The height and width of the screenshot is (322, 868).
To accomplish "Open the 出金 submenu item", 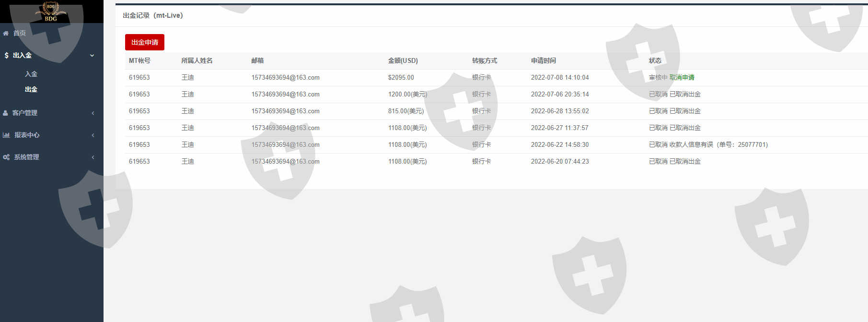I will tap(31, 89).
